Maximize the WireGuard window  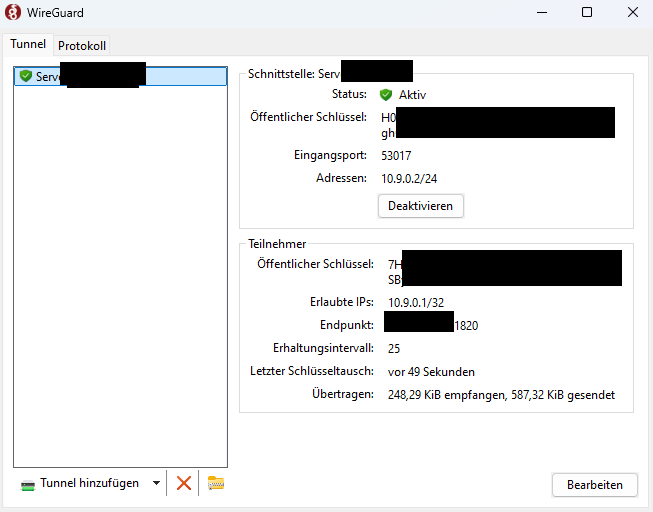(x=587, y=13)
